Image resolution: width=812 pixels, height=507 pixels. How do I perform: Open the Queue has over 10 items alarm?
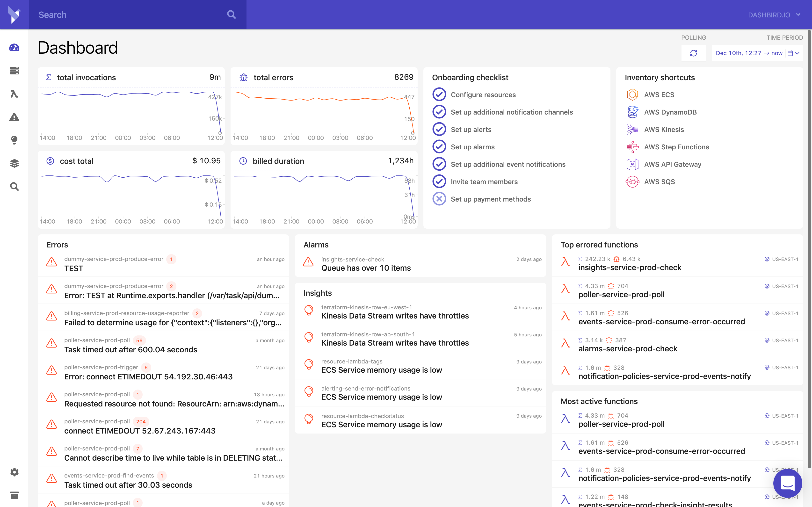coord(366,268)
